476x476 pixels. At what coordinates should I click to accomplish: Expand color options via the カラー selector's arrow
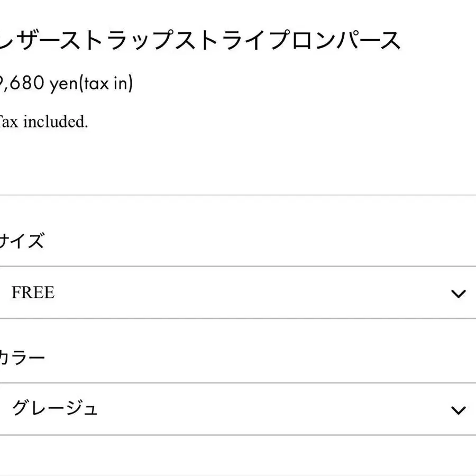click(x=458, y=410)
